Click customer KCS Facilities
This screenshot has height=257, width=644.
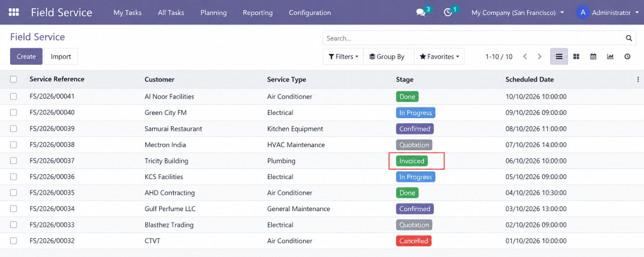[x=164, y=177]
